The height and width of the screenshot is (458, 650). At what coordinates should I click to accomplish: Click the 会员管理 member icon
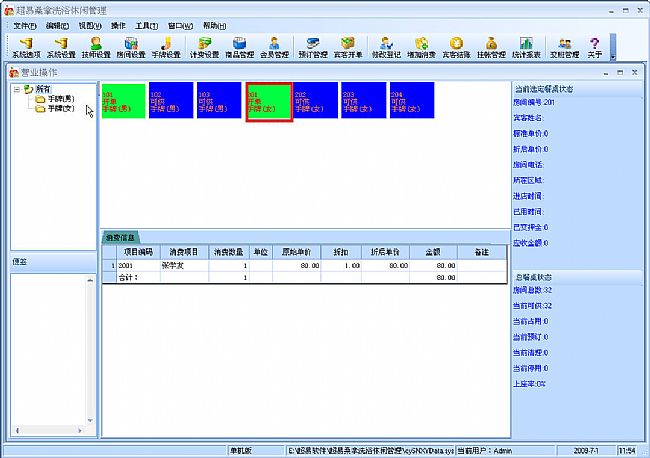(274, 48)
